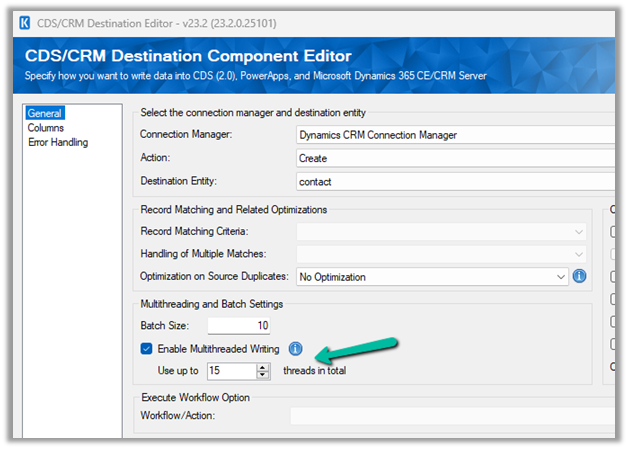The height and width of the screenshot is (449, 628).
Task: Open the Record Matching Criteria dropdown
Action: [440, 231]
